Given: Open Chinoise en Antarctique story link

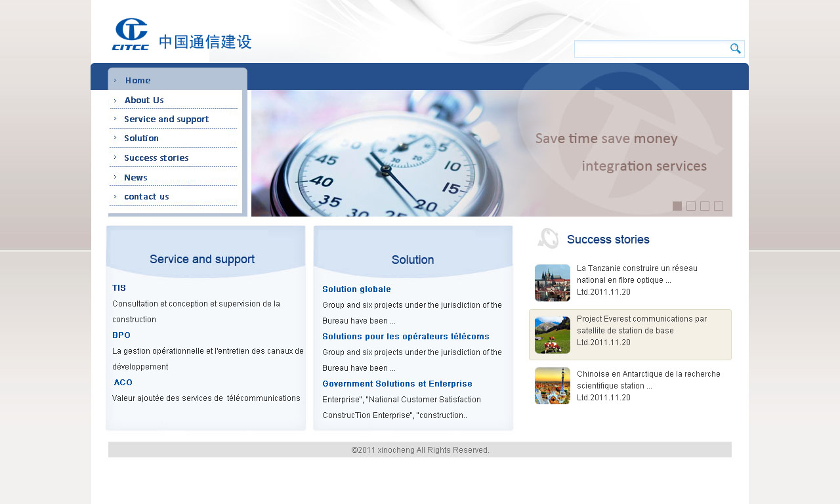Looking at the screenshot, I should [648, 380].
